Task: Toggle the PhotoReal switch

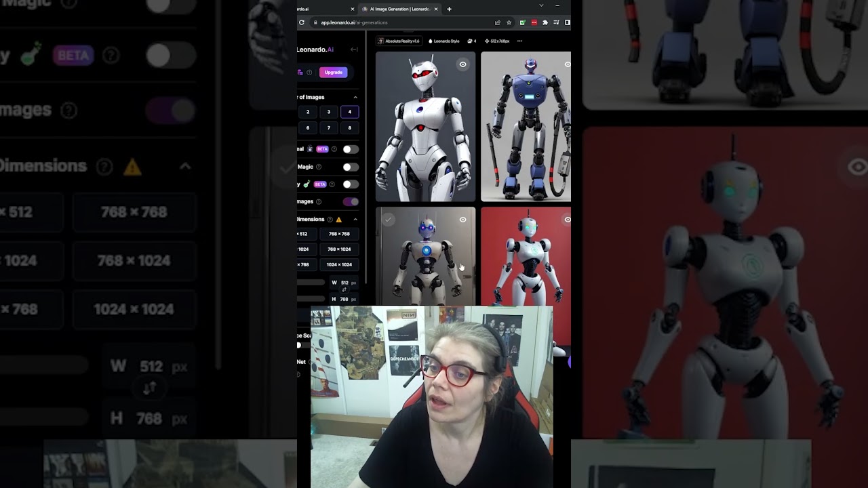Action: click(351, 149)
